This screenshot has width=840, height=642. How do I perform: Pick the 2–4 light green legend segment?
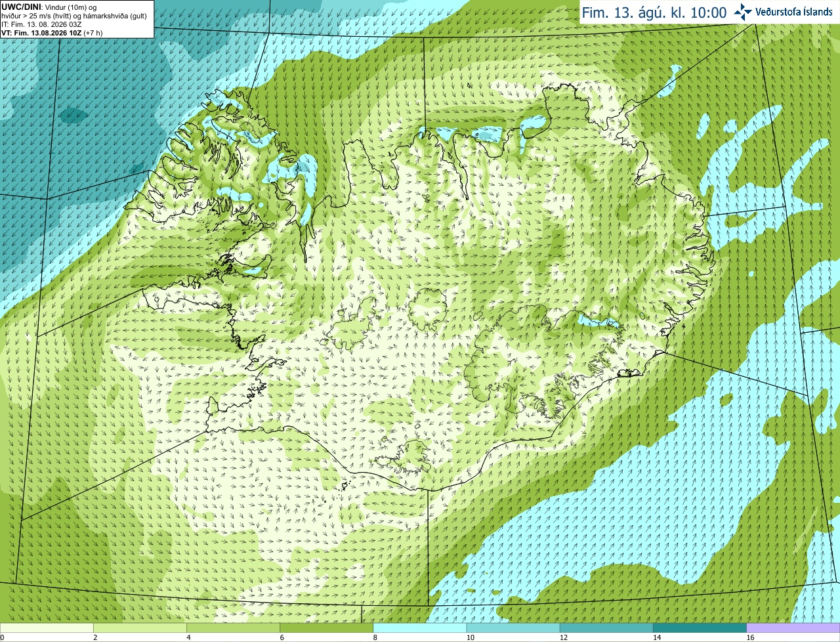[x=140, y=628]
